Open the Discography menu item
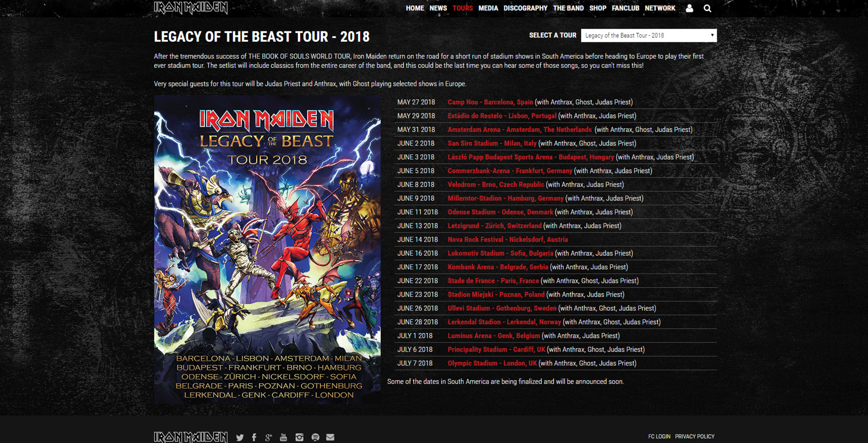 [x=525, y=8]
